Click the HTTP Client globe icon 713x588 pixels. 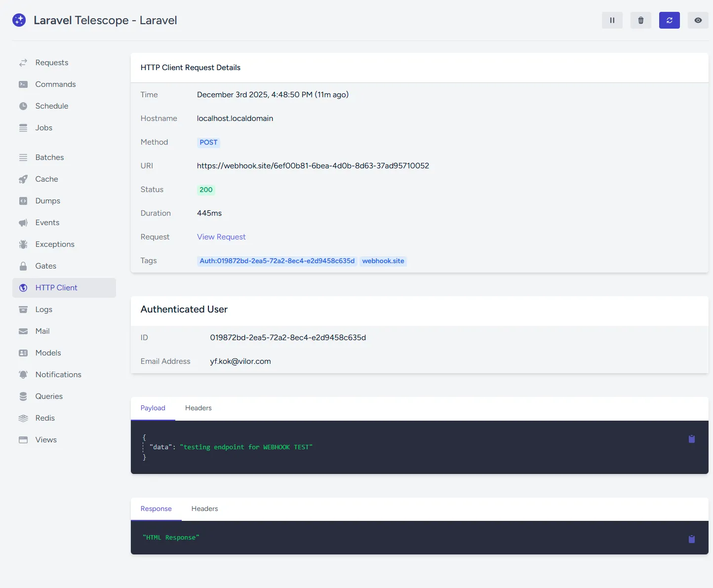[x=23, y=288]
